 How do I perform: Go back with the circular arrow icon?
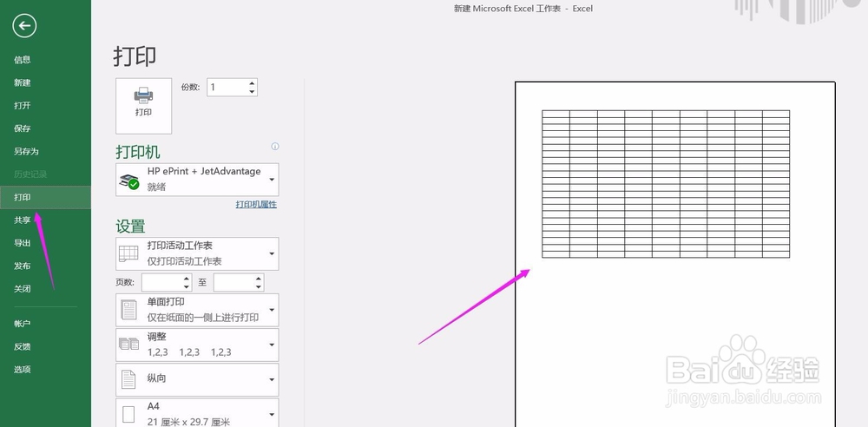click(x=24, y=25)
